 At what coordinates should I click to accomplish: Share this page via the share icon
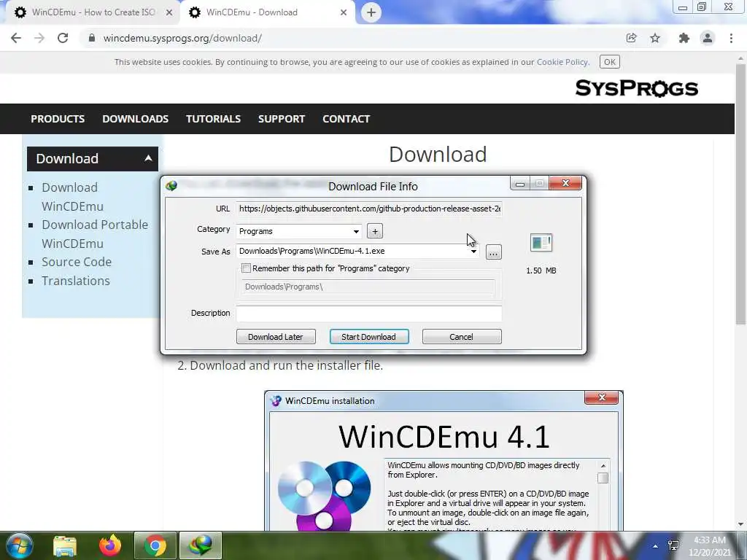pyautogui.click(x=632, y=38)
